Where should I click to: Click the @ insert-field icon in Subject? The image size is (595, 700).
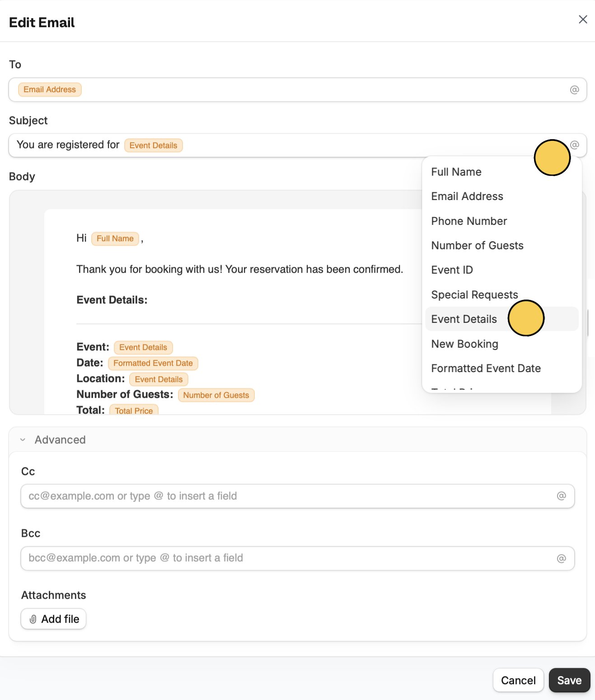[575, 145]
